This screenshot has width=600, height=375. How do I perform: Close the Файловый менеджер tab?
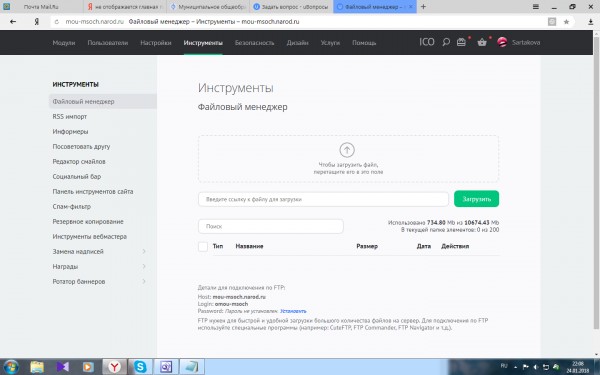tap(411, 7)
